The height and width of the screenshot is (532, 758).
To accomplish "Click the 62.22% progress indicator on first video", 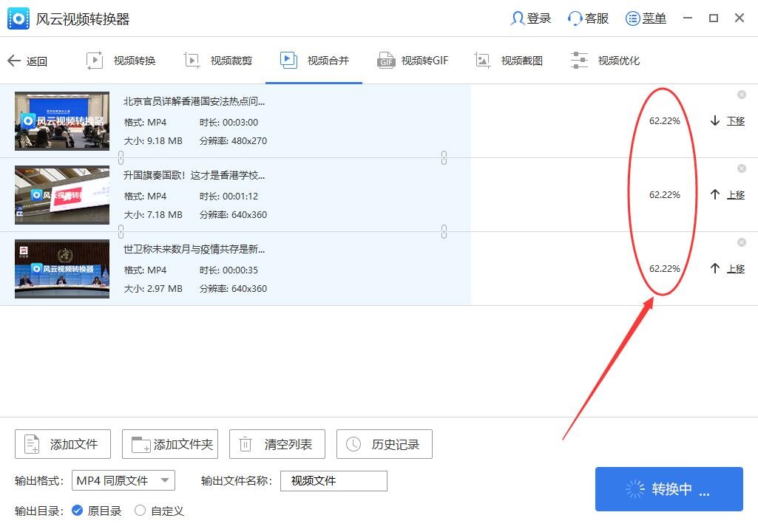I will coord(664,120).
